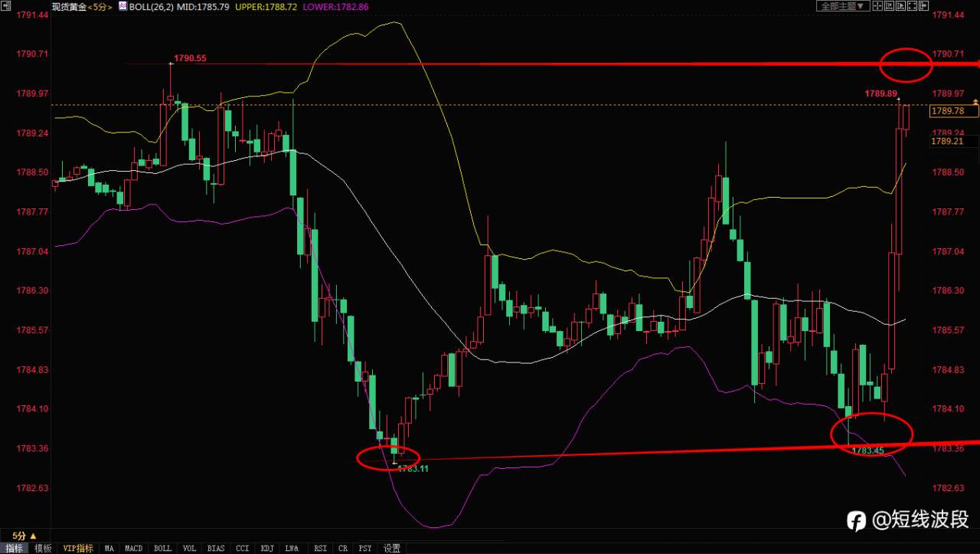Switch to the 指标 tab

pos(15,548)
